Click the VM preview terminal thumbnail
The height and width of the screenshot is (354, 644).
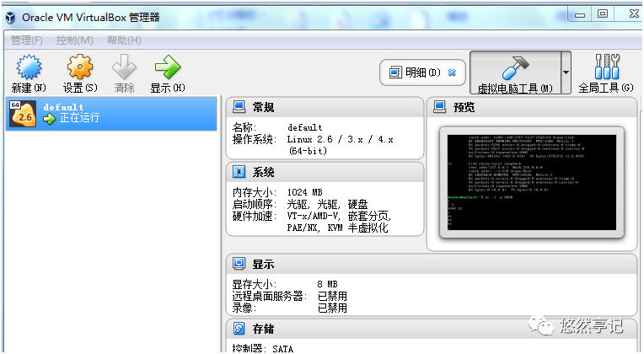[532, 182]
